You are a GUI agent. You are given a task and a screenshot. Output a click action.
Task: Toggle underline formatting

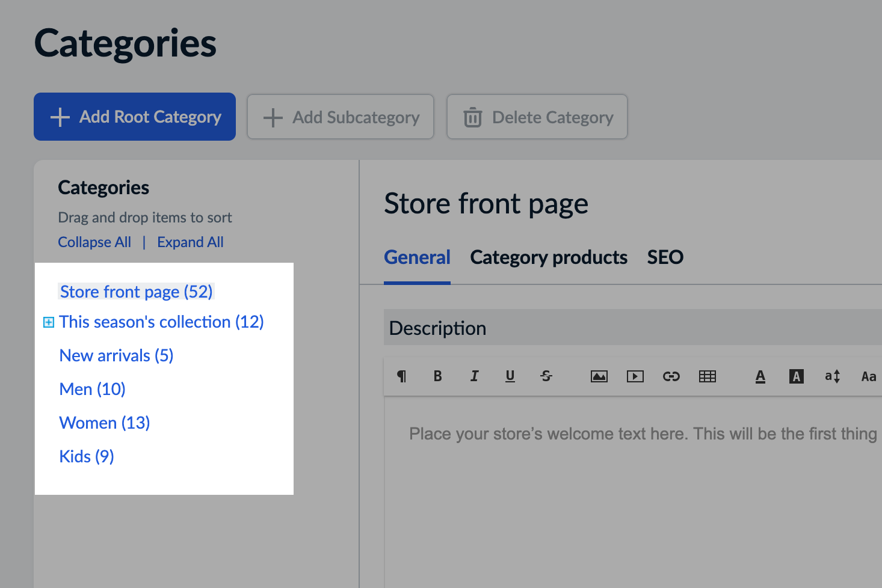click(510, 376)
